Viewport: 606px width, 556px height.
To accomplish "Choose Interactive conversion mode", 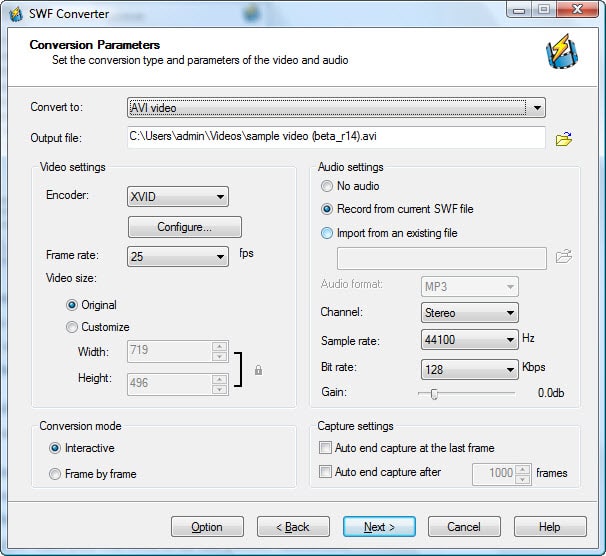I will click(x=55, y=448).
